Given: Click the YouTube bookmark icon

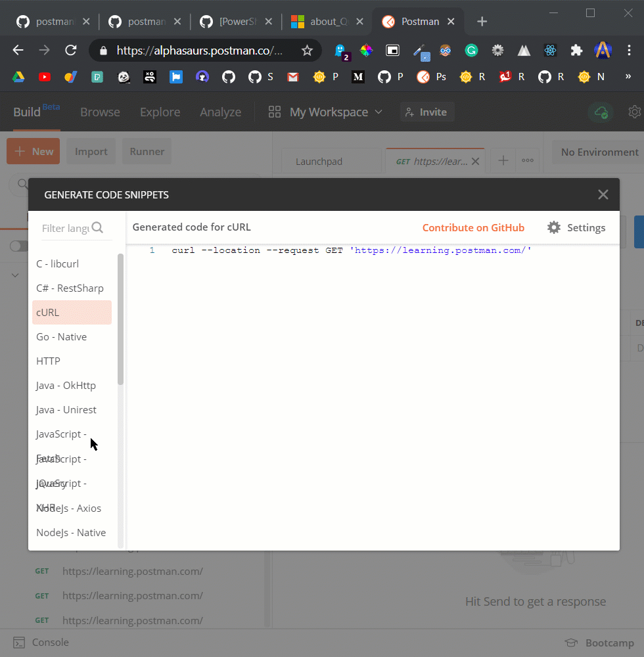Looking at the screenshot, I should [44, 76].
